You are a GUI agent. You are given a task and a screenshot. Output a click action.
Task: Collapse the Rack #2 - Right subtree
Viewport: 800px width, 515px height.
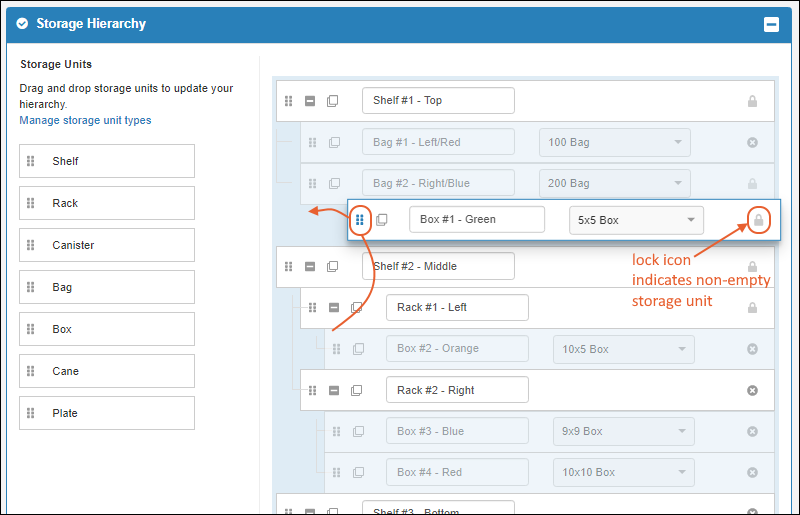(334, 391)
